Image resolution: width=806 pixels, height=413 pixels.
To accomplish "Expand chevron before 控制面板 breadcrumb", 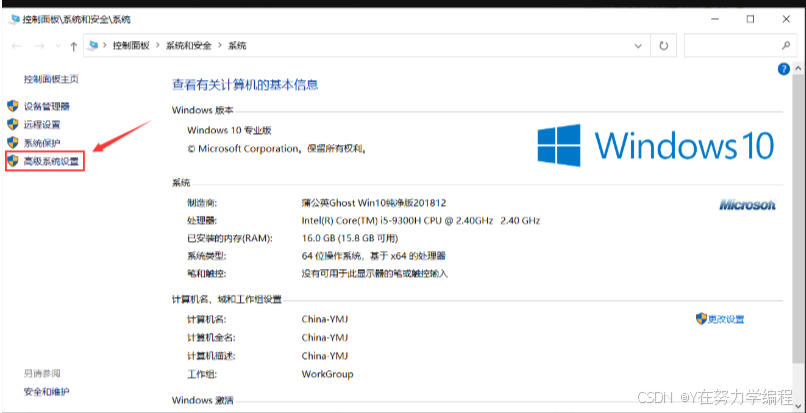I will 105,46.
